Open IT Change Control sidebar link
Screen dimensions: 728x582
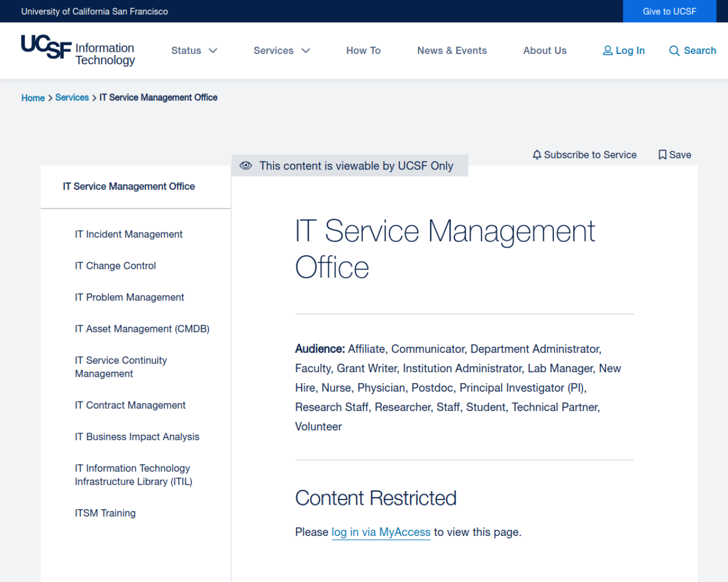115,265
